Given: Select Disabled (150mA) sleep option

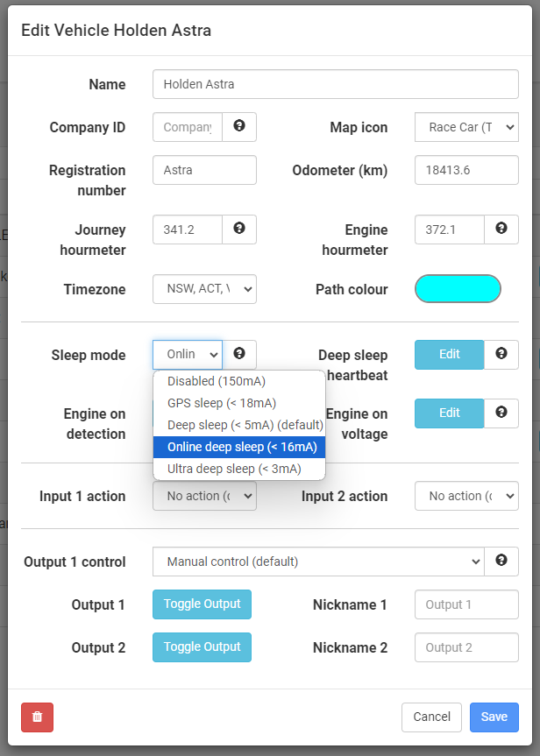Looking at the screenshot, I should click(x=239, y=381).
